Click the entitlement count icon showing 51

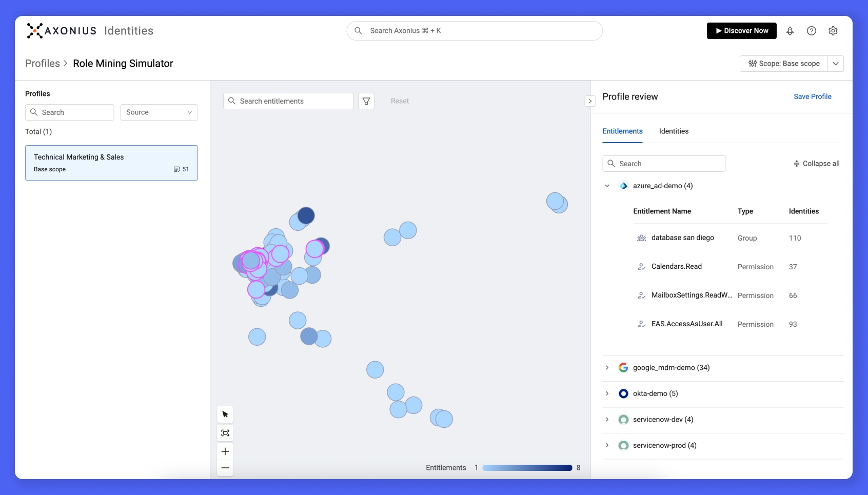pyautogui.click(x=176, y=169)
